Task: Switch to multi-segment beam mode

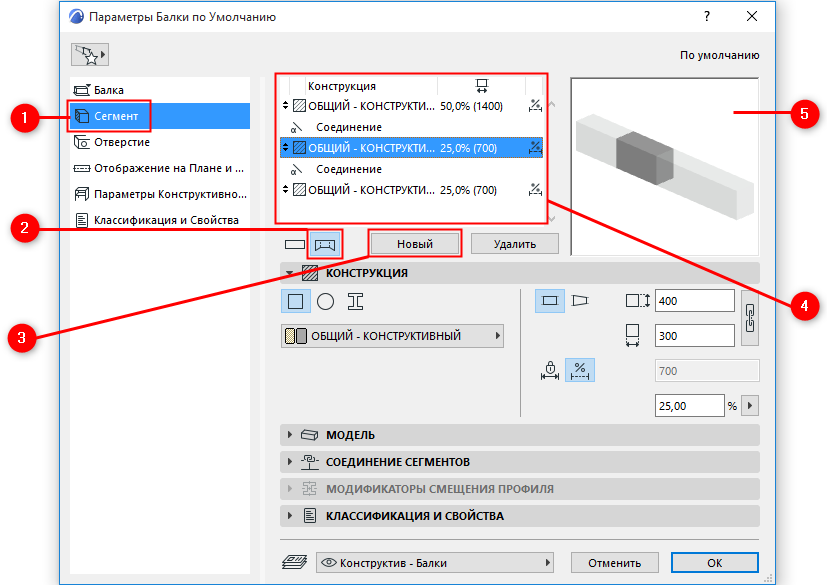Action: [x=324, y=244]
